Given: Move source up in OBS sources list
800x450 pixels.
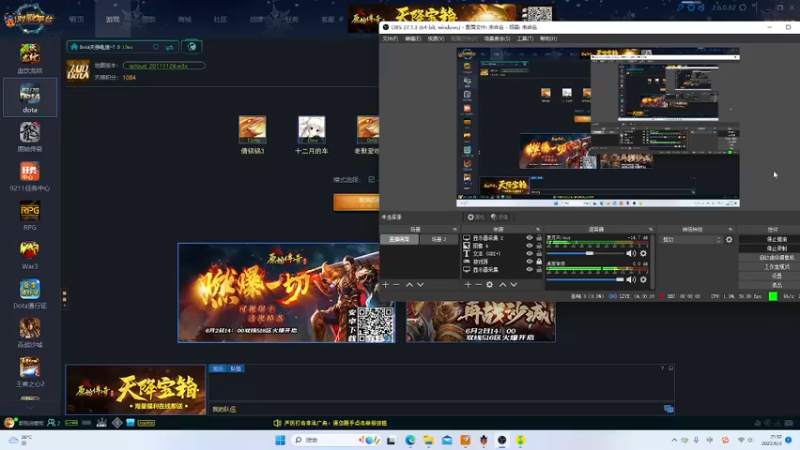Looking at the screenshot, I should point(503,284).
